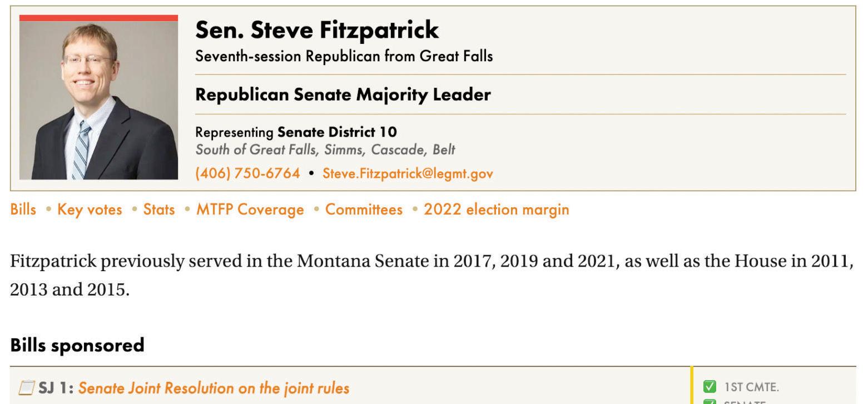
Task: Jump to Committees section
Action: pyautogui.click(x=364, y=210)
